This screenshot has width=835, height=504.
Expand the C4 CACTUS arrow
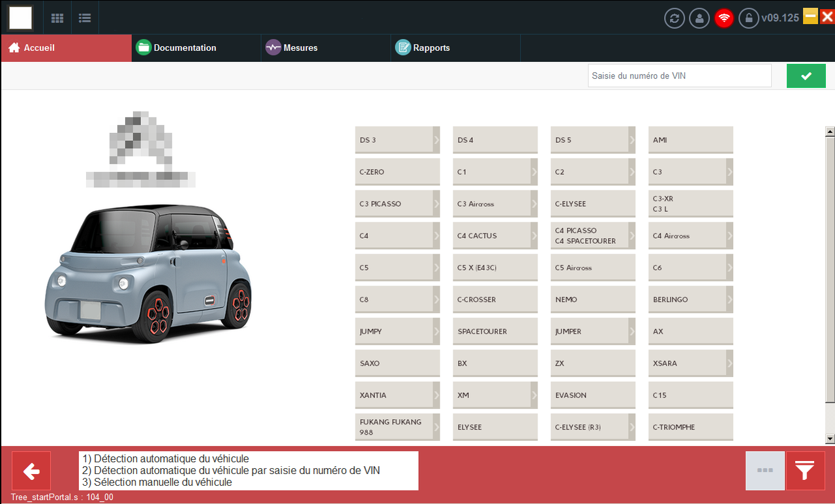(534, 236)
